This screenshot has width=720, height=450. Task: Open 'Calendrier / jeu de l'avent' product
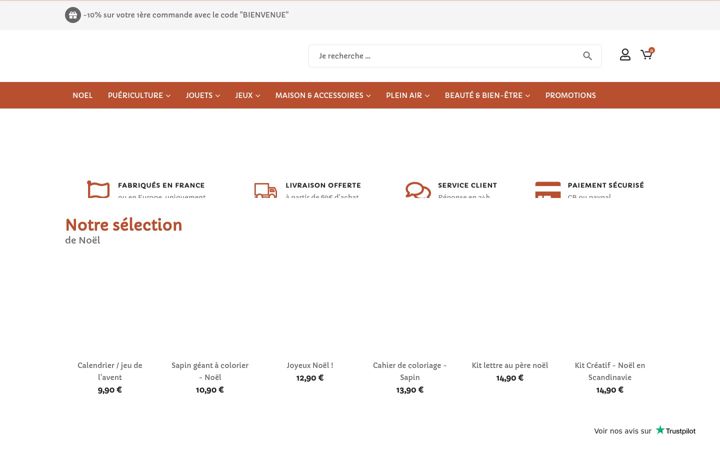[x=110, y=371]
